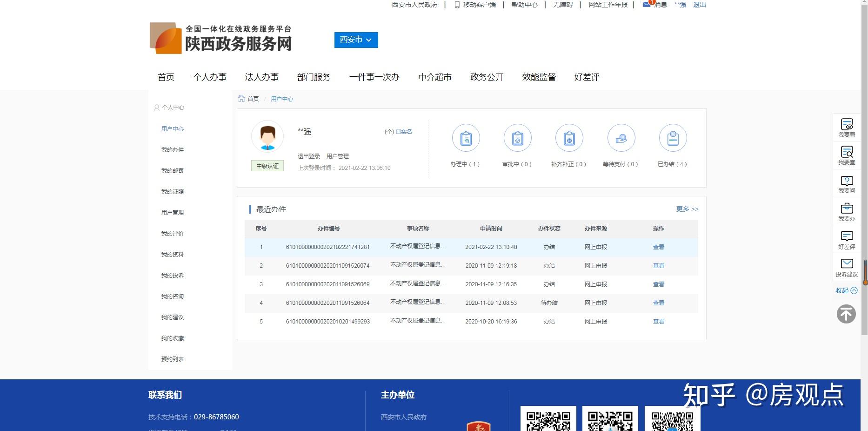Screen dimensions: 868x431
Task: Click 查看 for case ending 1526074
Action: pos(659,266)
